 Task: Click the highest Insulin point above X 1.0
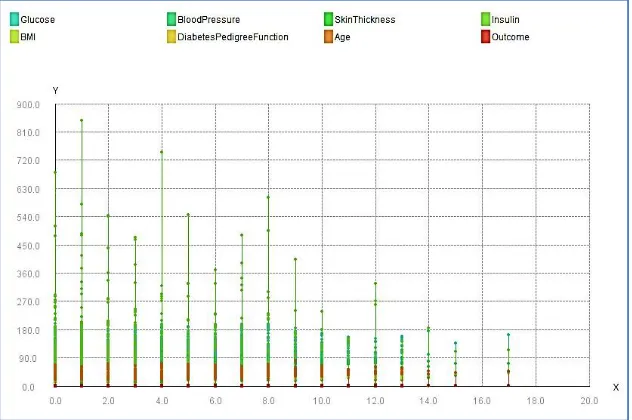pos(81,120)
